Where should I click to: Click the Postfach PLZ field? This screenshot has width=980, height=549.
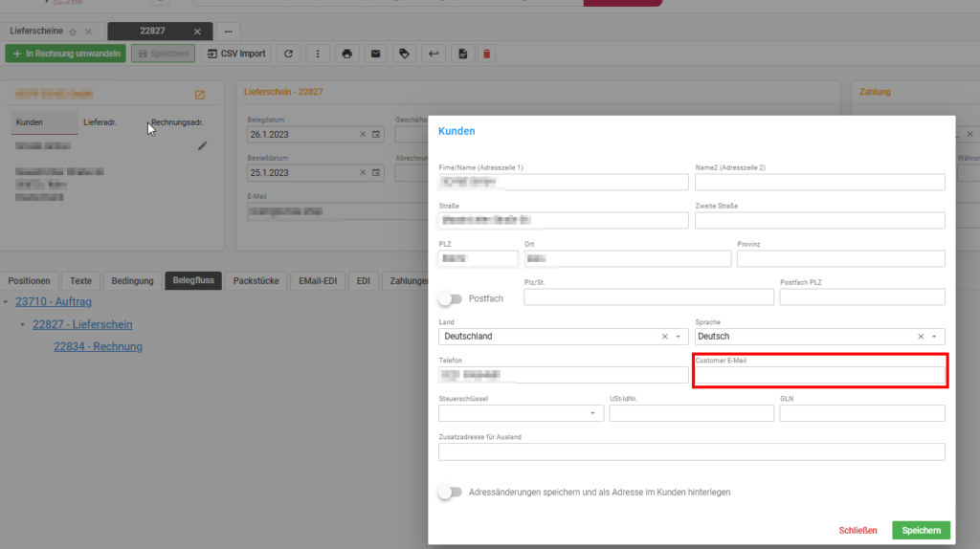click(862, 296)
